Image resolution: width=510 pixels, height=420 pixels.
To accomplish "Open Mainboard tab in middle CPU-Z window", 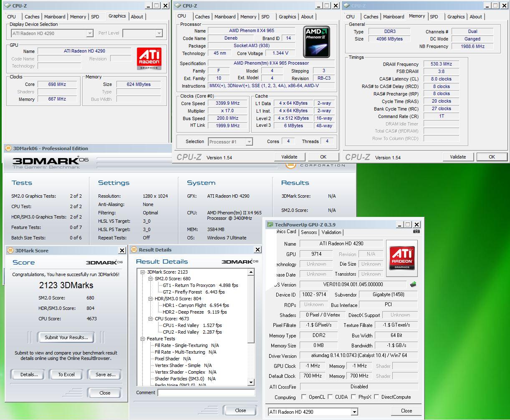I will coord(225,17).
